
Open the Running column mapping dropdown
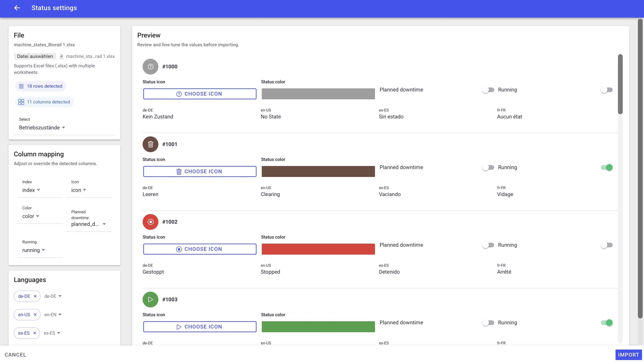tap(34, 250)
